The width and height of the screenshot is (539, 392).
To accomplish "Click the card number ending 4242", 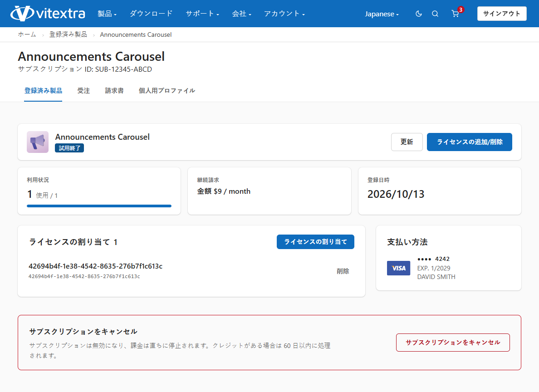I will 433,259.
